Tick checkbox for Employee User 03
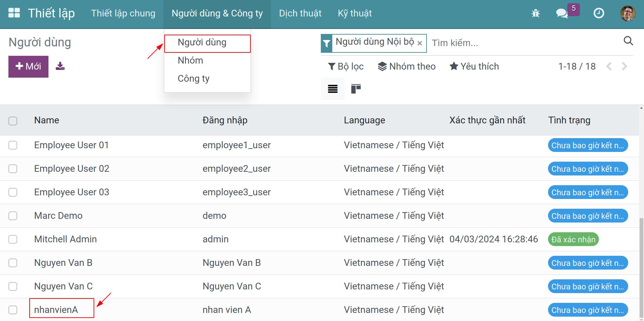Image resolution: width=644 pixels, height=321 pixels. coord(13,192)
